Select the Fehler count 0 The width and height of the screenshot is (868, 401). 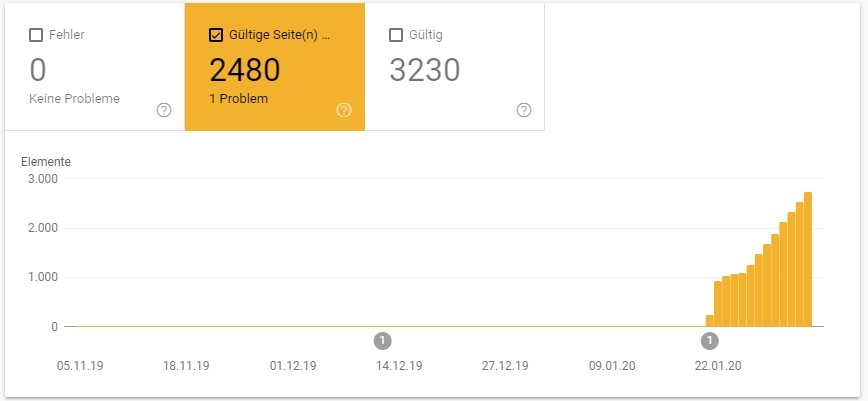(38, 70)
